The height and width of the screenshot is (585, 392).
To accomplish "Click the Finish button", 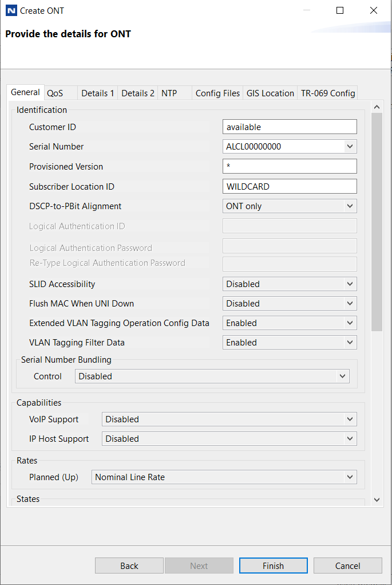I will [273, 566].
